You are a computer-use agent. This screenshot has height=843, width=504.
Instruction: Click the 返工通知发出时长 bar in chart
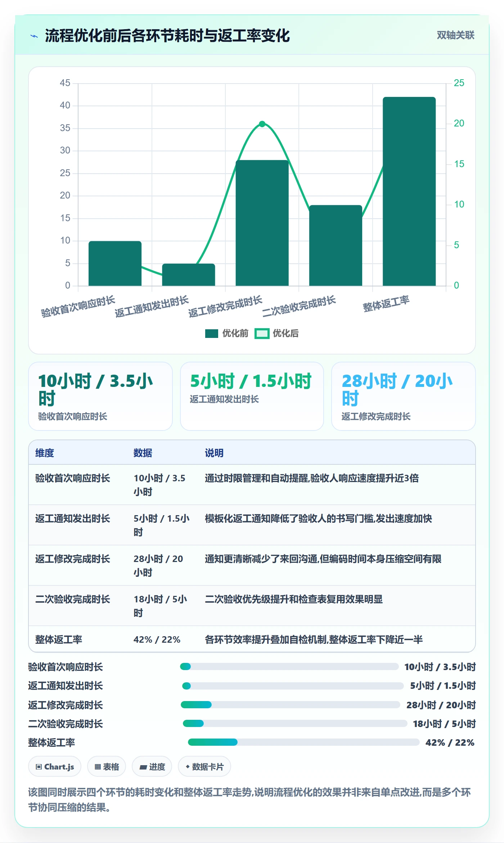pos(189,275)
